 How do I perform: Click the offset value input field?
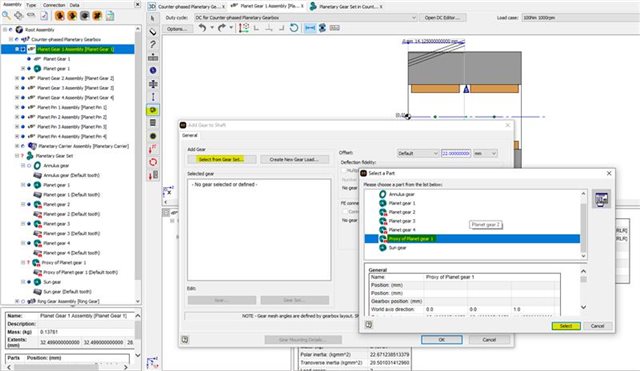click(x=456, y=153)
